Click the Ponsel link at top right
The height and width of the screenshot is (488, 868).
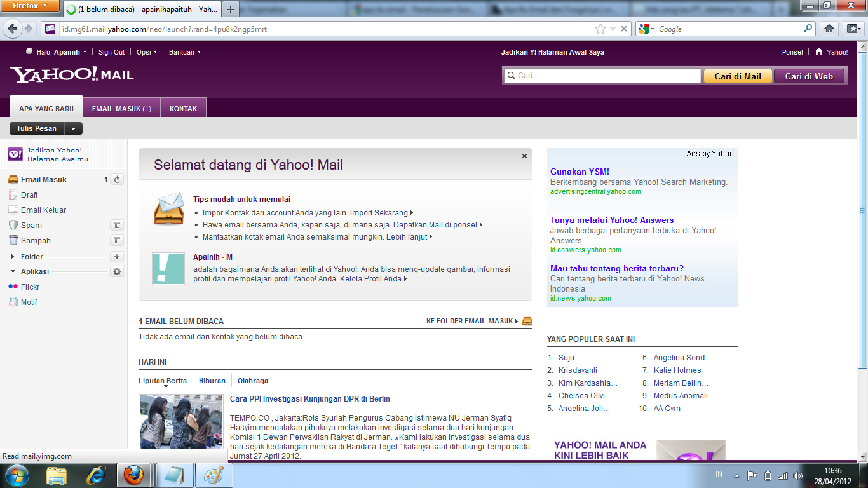coord(792,52)
